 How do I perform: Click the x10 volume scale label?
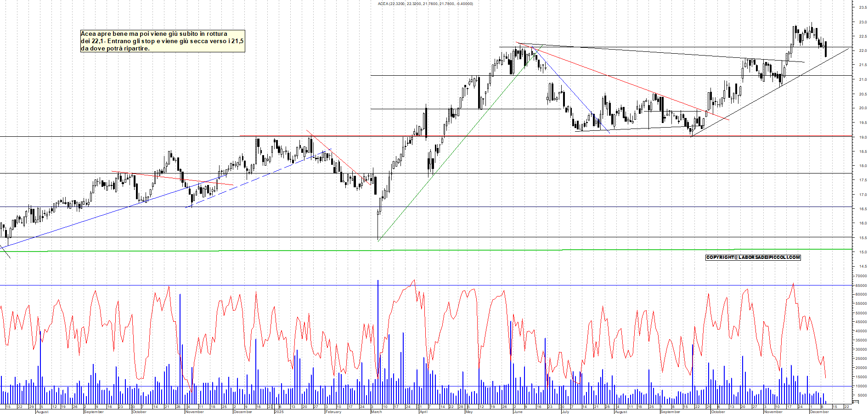(x=855, y=402)
